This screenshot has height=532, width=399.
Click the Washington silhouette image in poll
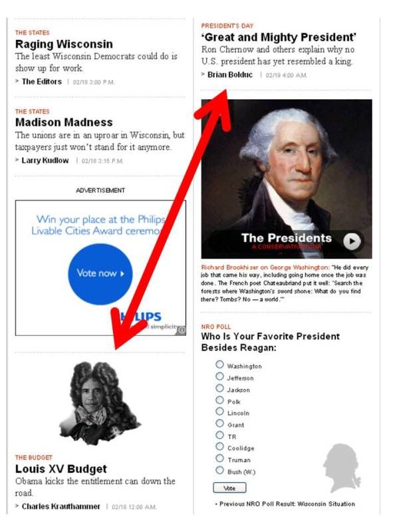[x=342, y=468]
